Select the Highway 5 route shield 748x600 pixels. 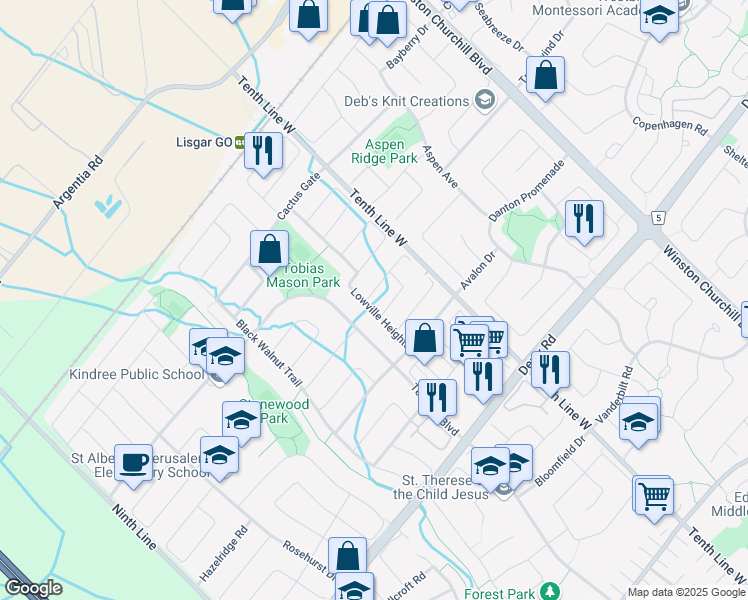click(x=658, y=218)
